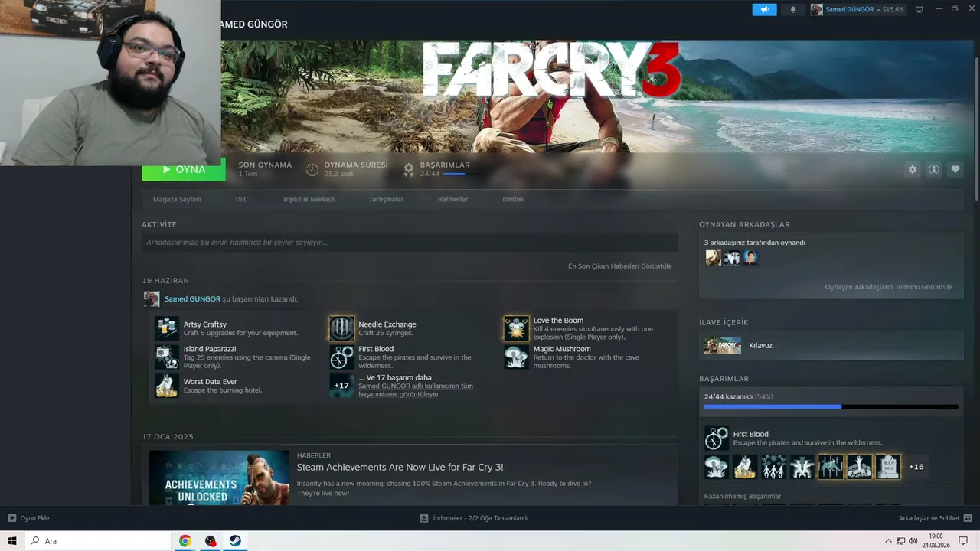Image resolution: width=980 pixels, height=551 pixels.
Task: Expand the +16 achievements tile
Action: tap(916, 467)
